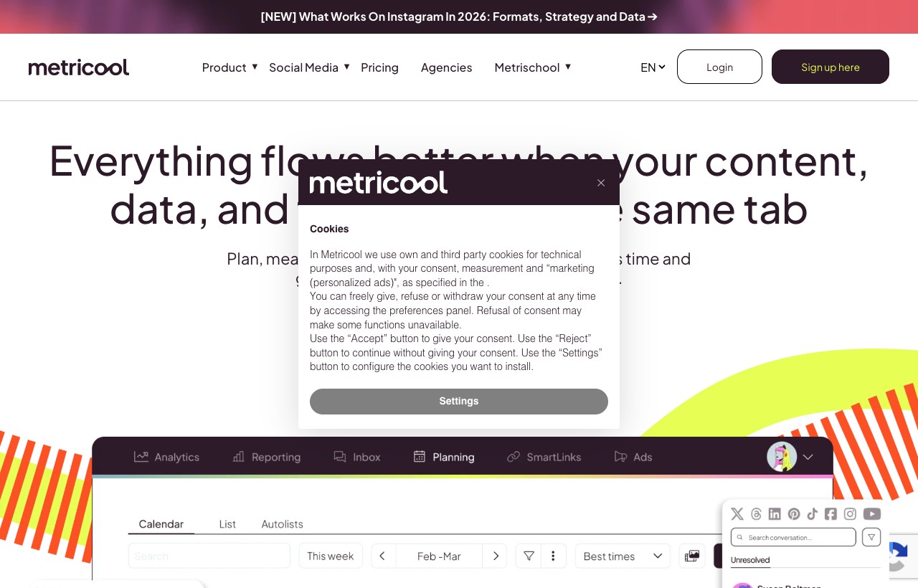
Task: Click the Sign up here button
Action: pyautogui.click(x=831, y=67)
